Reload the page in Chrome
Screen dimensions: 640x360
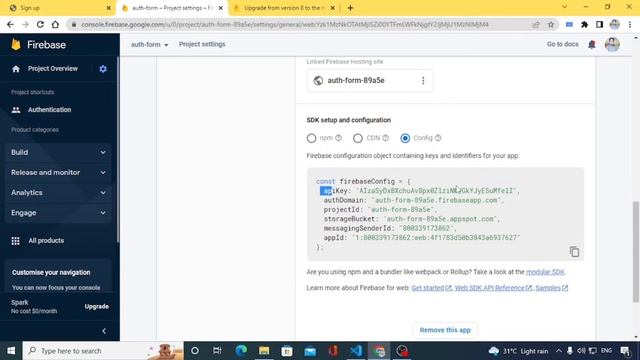[x=40, y=24]
